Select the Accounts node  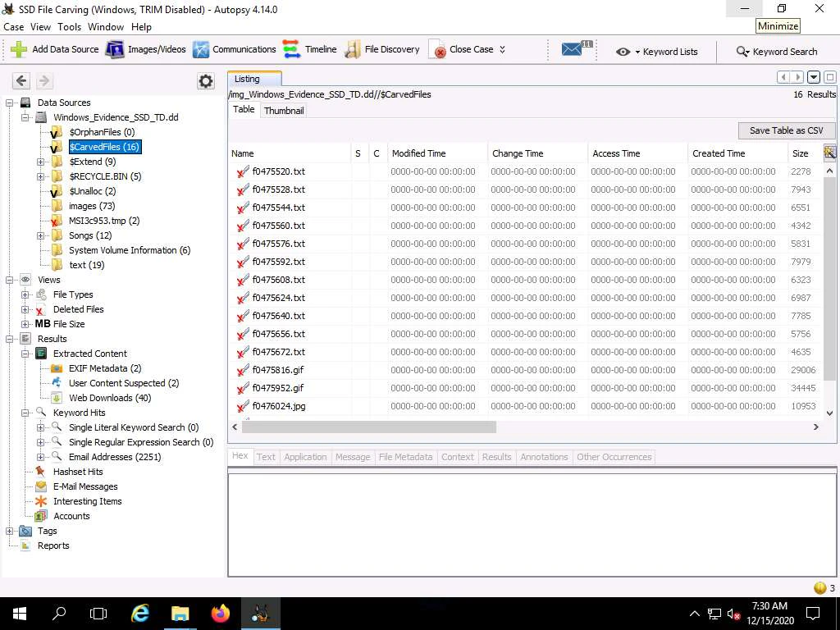pos(71,516)
